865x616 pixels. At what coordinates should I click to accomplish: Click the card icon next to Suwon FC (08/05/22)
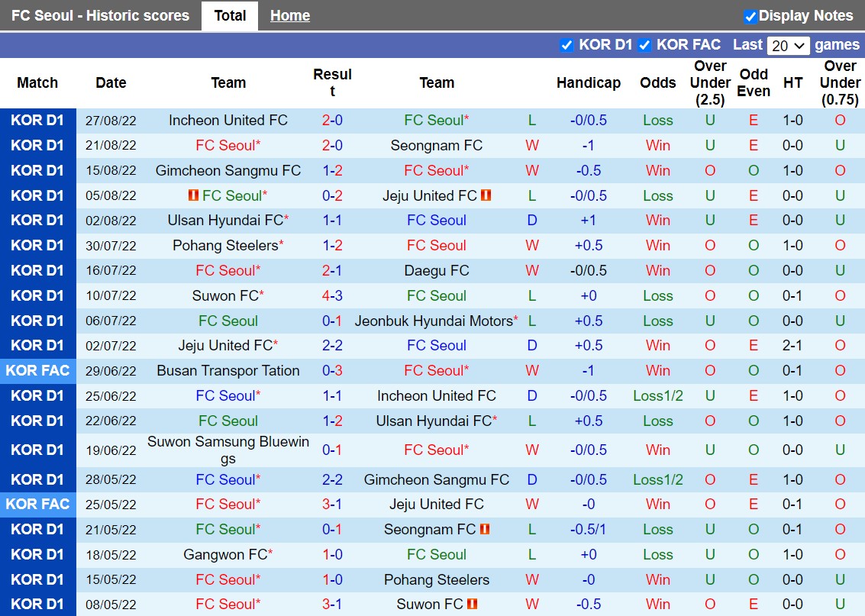(473, 604)
